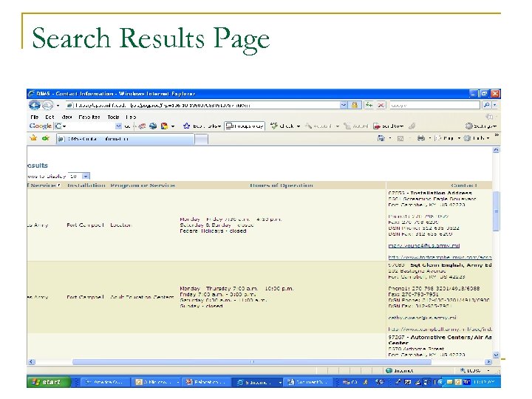Screen dimensions: 532x399
Task: Click the Google toolbar spell Check button
Action: [x=282, y=126]
